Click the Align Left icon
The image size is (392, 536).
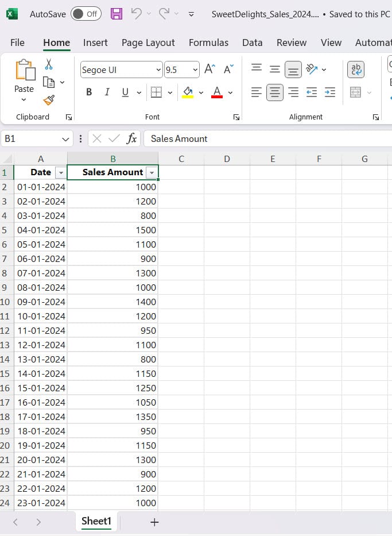click(257, 92)
